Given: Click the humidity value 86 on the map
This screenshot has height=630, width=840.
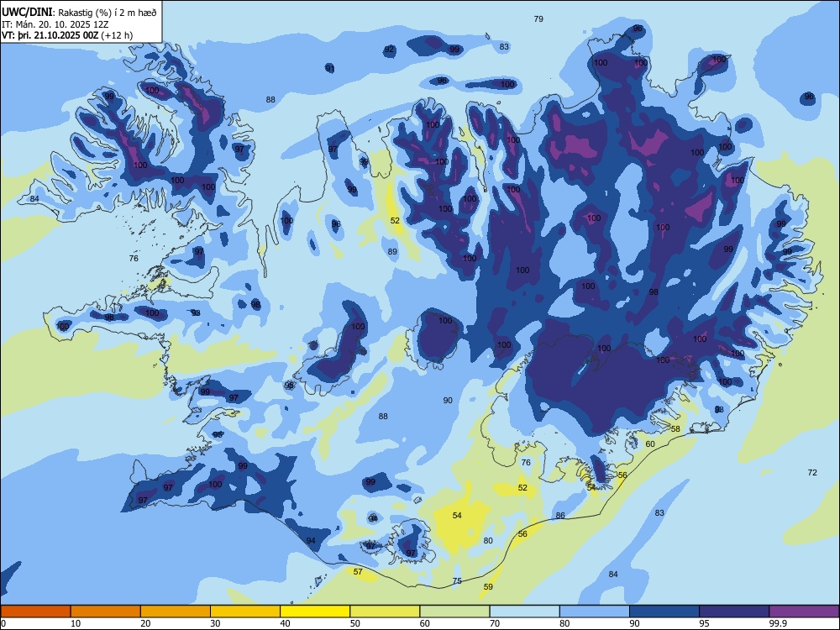Looking at the screenshot, I should 560,516.
